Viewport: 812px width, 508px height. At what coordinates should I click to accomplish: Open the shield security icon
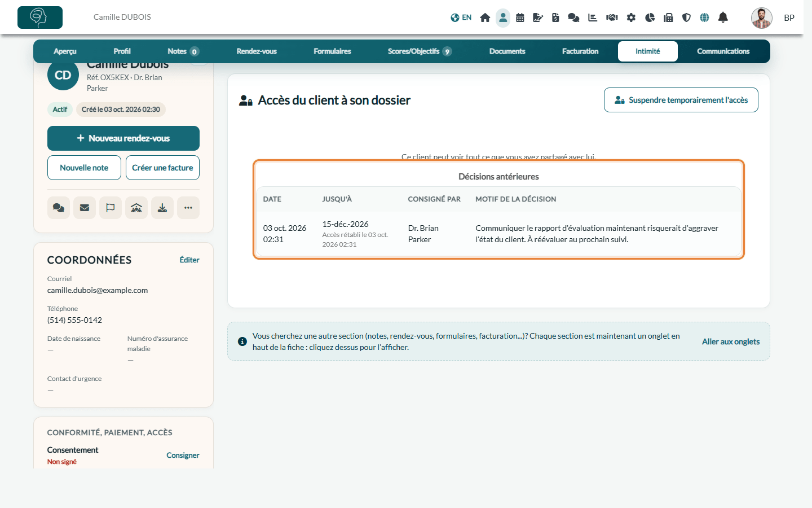686,17
